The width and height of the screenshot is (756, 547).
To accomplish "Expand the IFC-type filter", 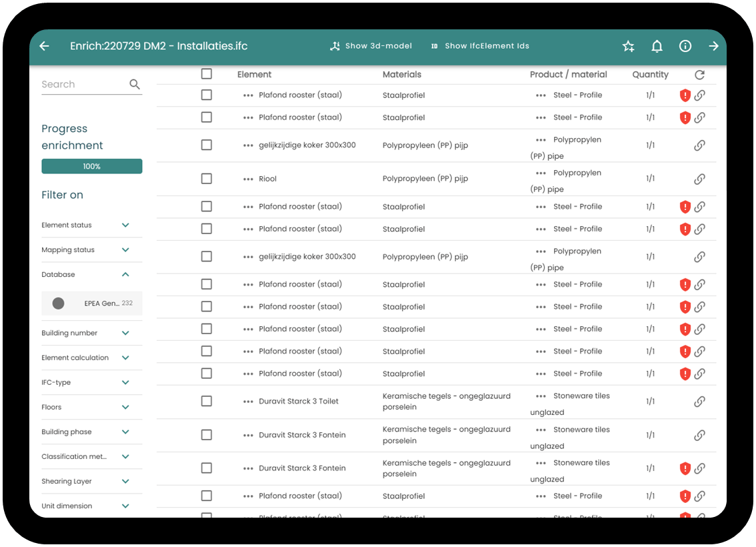I will point(125,382).
